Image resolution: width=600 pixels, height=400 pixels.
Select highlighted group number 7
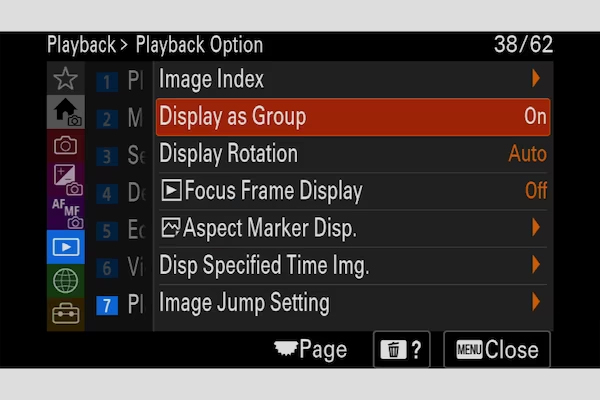107,306
